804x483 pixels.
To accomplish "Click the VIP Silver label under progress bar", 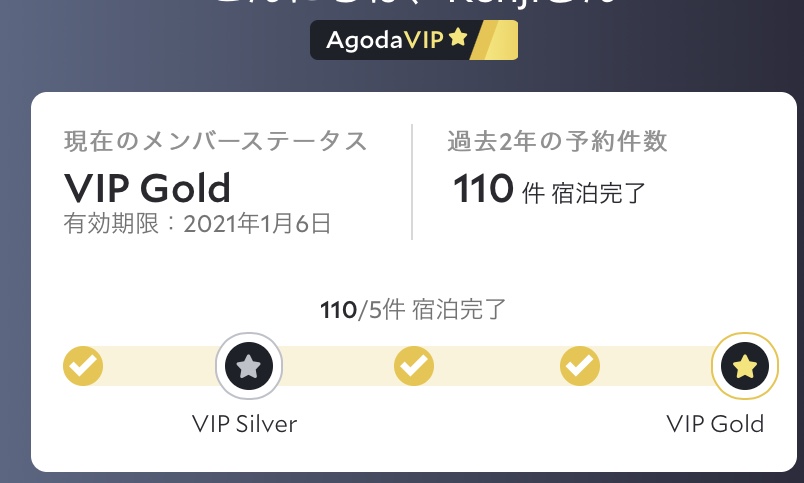I will pos(244,423).
